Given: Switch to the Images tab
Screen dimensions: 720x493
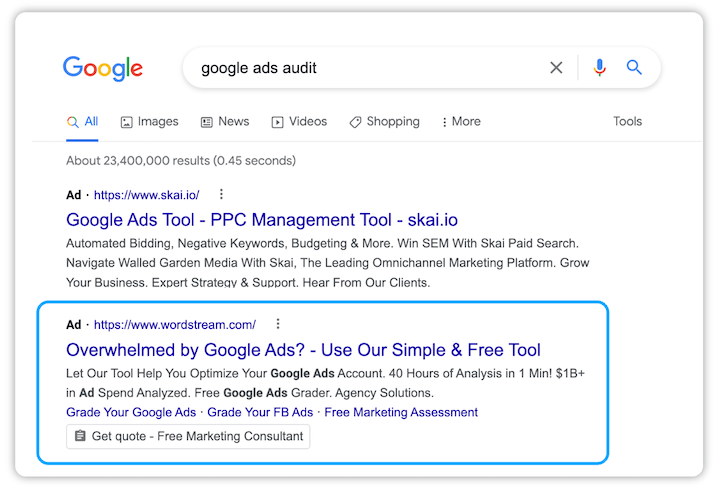Looking at the screenshot, I should coord(149,122).
